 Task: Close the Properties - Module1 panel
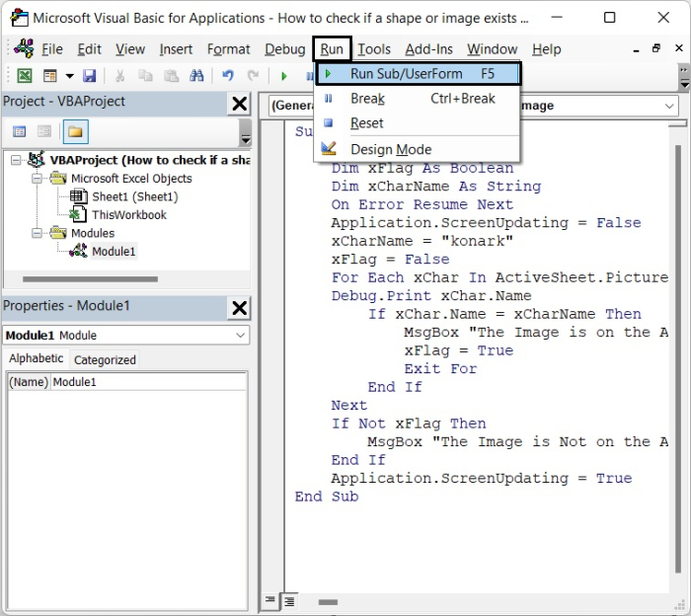[239, 308]
